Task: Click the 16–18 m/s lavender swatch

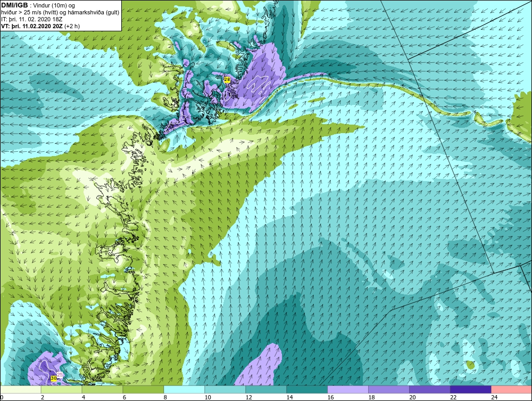Action: pyautogui.click(x=348, y=389)
